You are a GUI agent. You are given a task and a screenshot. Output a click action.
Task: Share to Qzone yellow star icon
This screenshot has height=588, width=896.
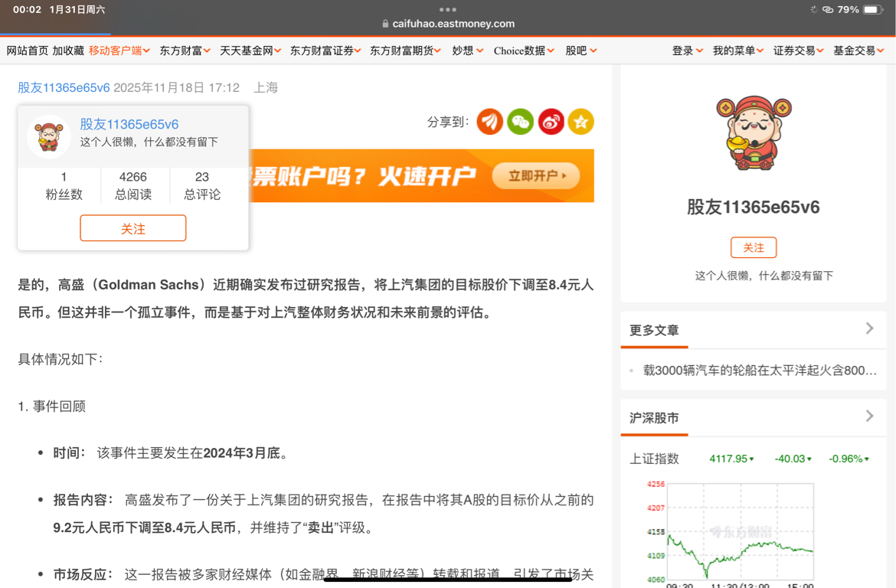[x=580, y=122]
